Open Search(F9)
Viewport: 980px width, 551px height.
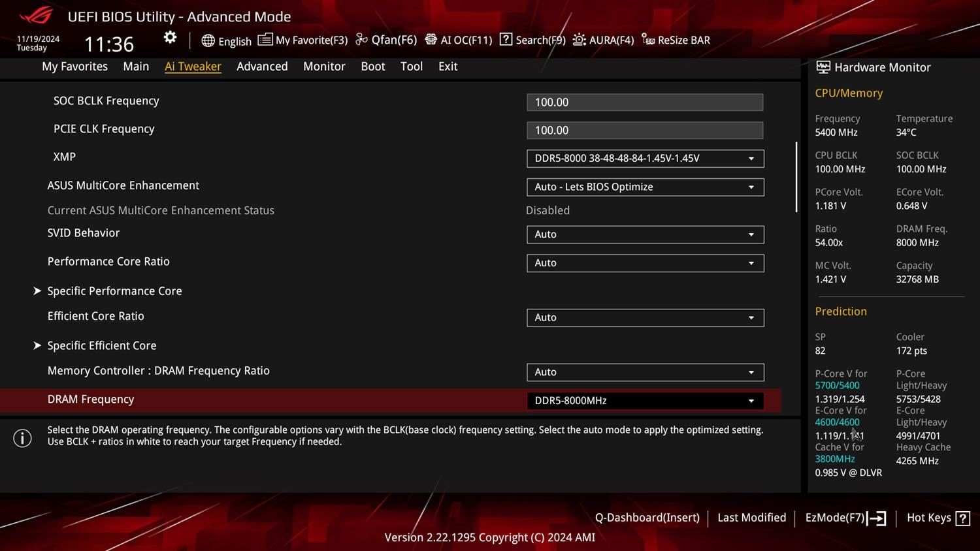click(540, 40)
